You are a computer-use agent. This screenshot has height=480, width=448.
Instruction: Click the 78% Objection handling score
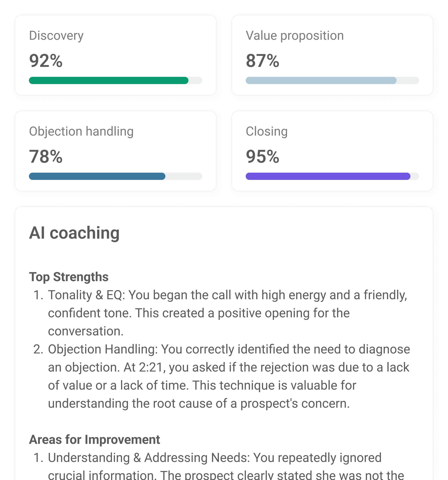(46, 156)
